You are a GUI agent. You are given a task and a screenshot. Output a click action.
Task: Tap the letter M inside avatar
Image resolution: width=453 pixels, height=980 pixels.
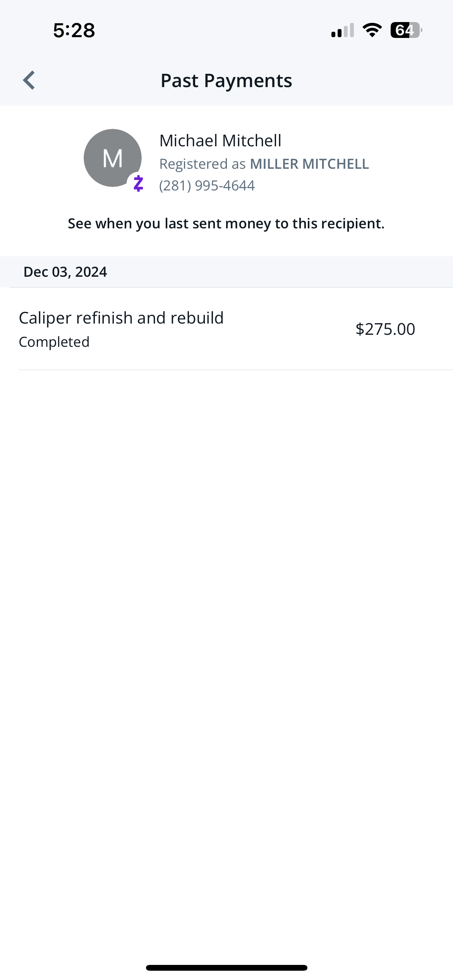click(113, 158)
